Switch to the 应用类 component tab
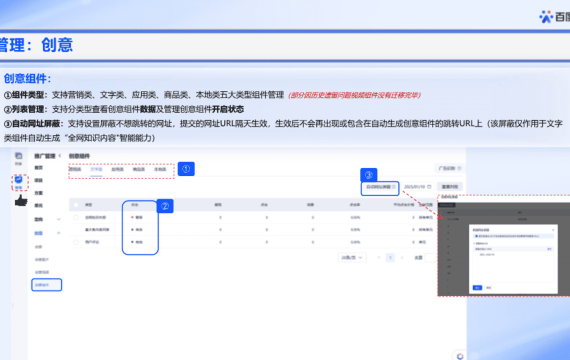 point(117,169)
